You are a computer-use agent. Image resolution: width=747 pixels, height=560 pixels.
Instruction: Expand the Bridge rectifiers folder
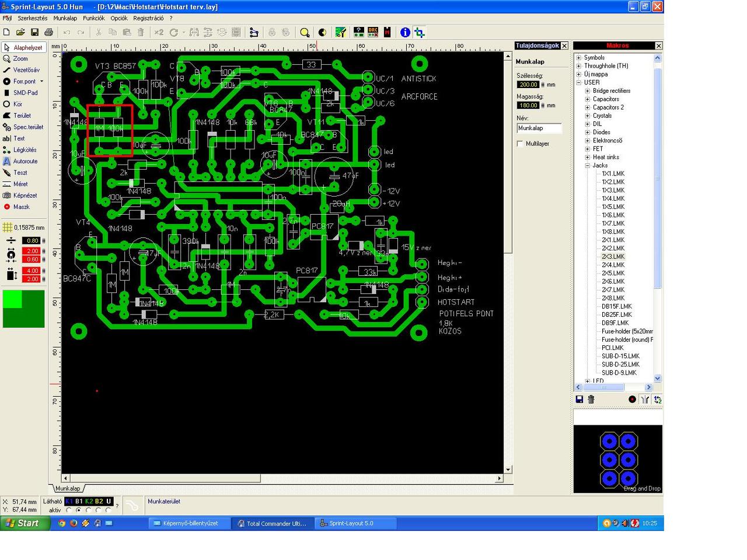(588, 91)
